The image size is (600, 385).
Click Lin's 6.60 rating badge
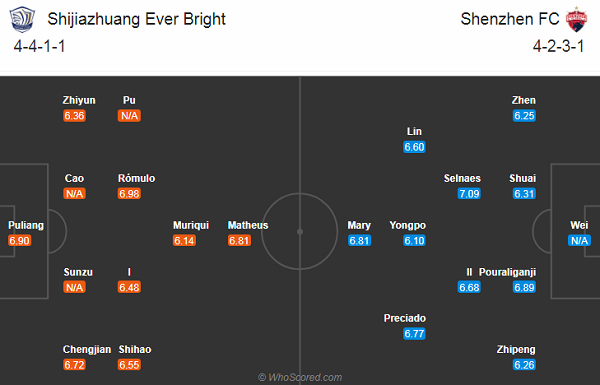pyautogui.click(x=414, y=147)
